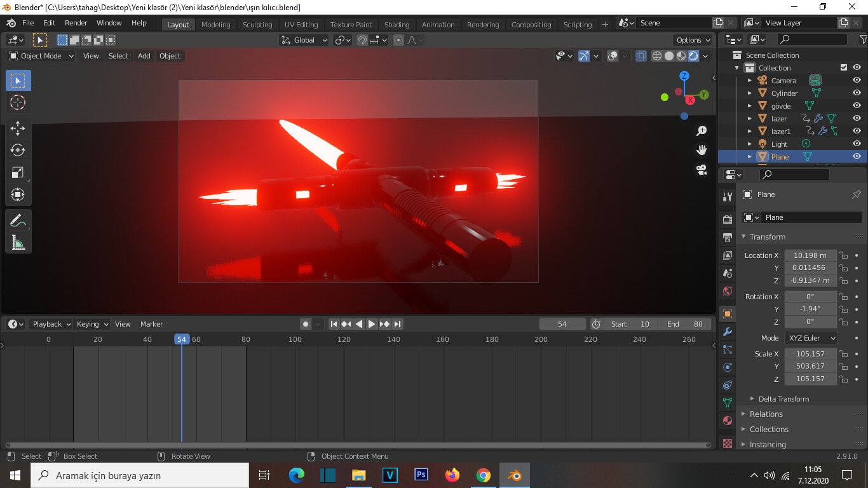Activate the Move tool
This screenshot has width=868, height=488.
[x=18, y=128]
